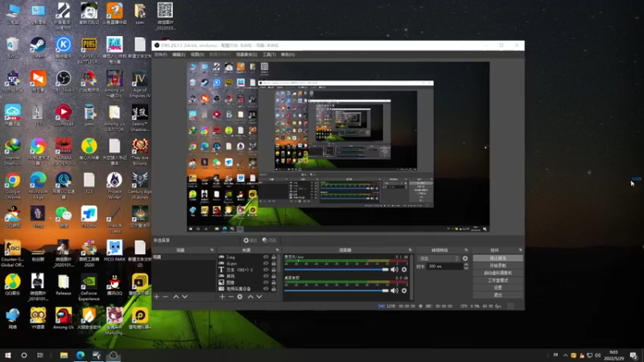Open the desktop audio settings gear
The width and height of the screenshot is (644, 362).
click(404, 290)
